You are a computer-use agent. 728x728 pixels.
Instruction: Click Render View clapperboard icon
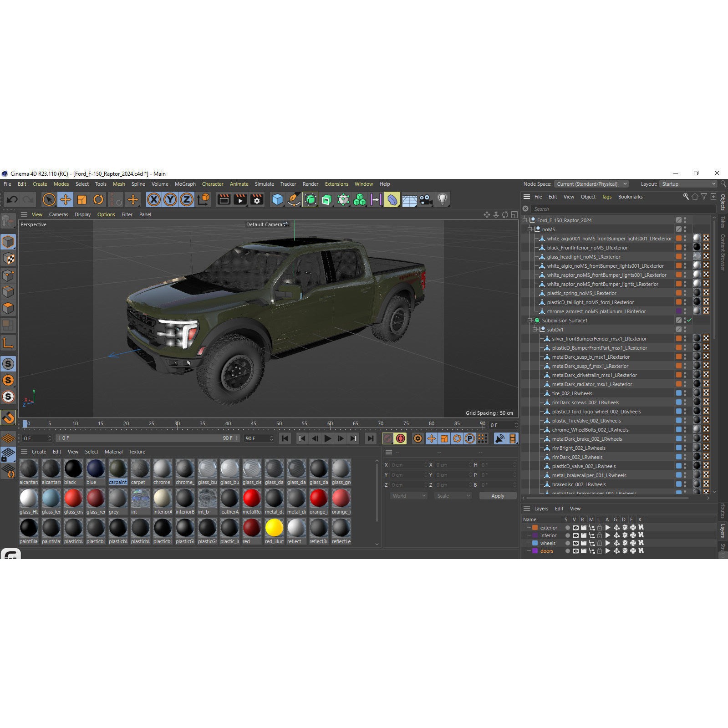click(224, 199)
